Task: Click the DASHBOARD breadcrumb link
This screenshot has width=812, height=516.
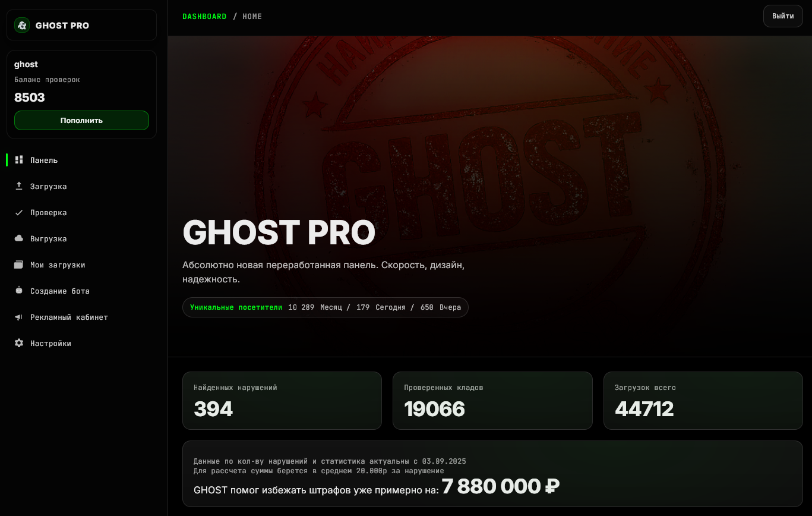Action: [x=204, y=17]
